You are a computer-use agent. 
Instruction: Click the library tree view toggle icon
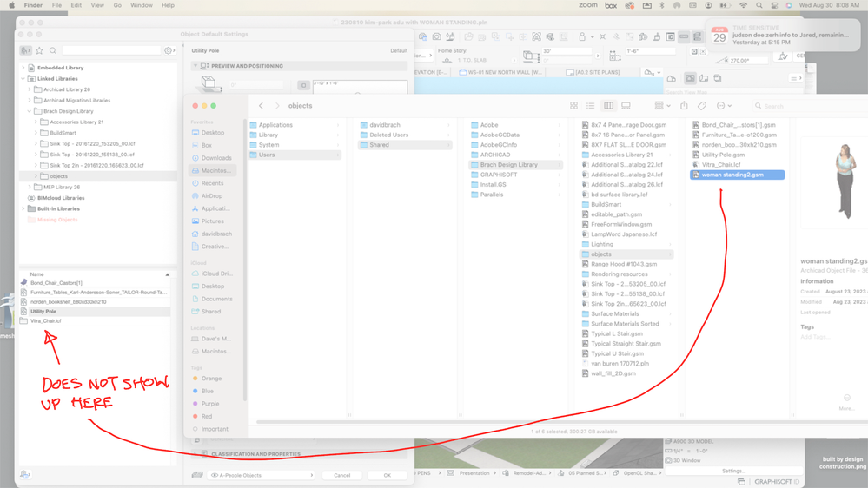click(x=26, y=50)
